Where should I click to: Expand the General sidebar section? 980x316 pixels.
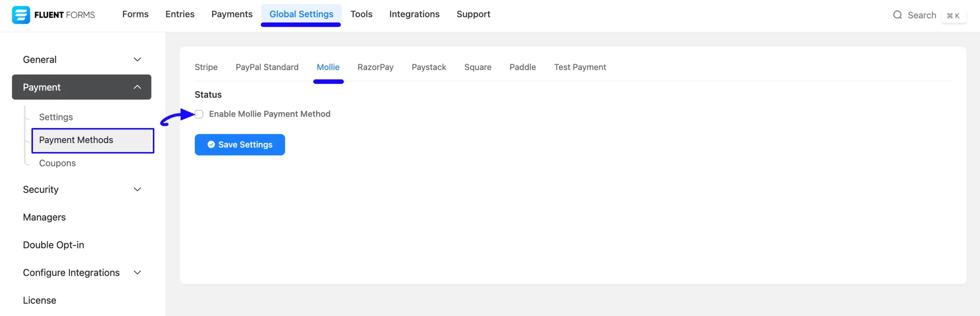coord(82,60)
